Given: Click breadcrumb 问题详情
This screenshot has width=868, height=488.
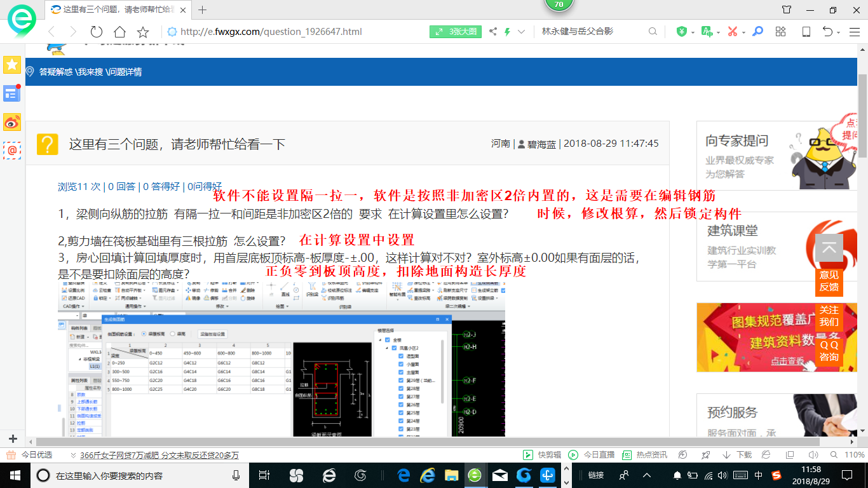Looking at the screenshot, I should click(125, 72).
